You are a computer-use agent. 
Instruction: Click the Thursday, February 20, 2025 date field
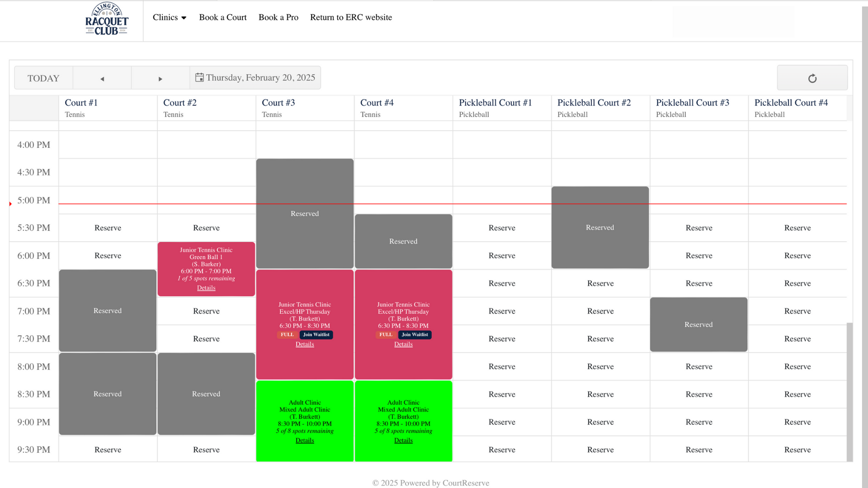coord(260,78)
